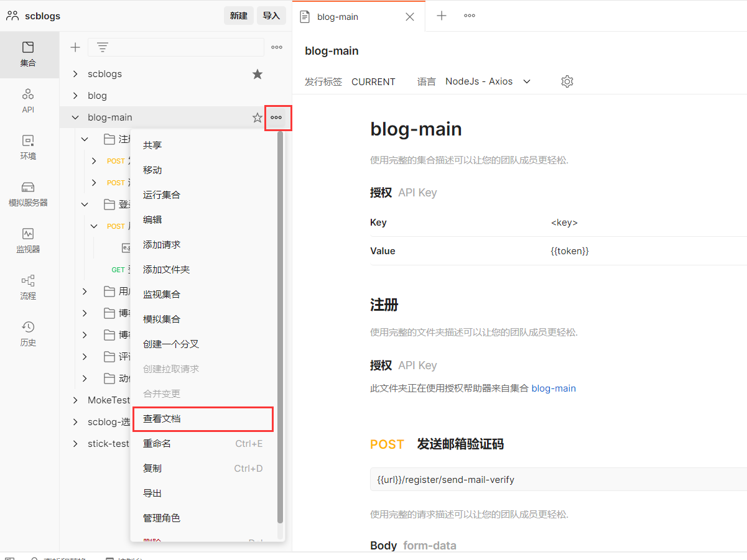Open tab overflow options dots
The height and width of the screenshot is (560, 747).
pos(470,16)
